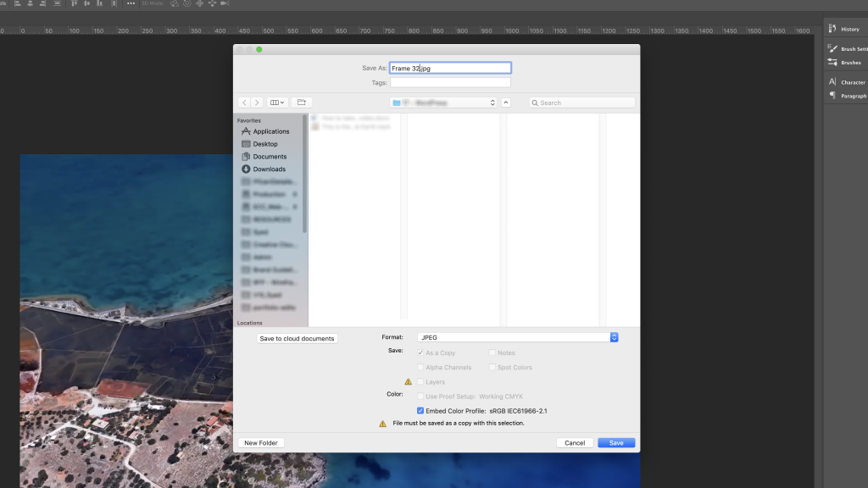Click the blue Save button
This screenshot has height=488, width=868.
tap(616, 442)
